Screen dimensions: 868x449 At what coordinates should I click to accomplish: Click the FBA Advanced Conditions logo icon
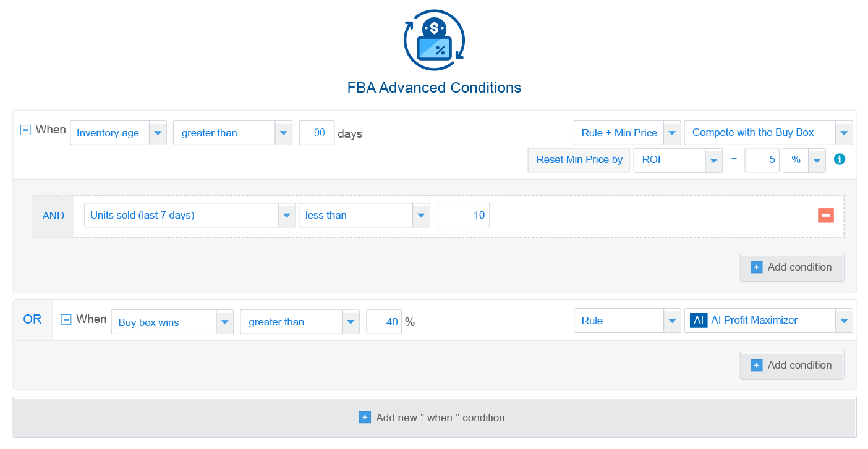(434, 41)
